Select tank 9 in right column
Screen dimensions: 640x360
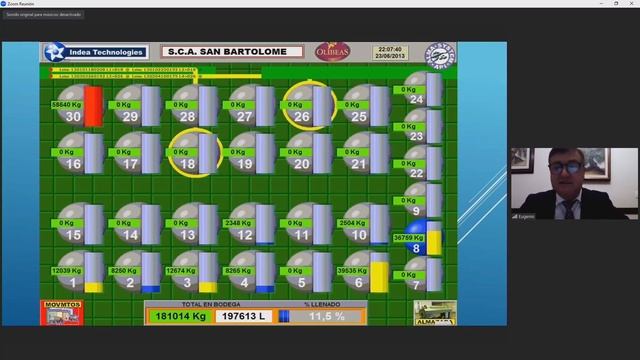(x=418, y=200)
